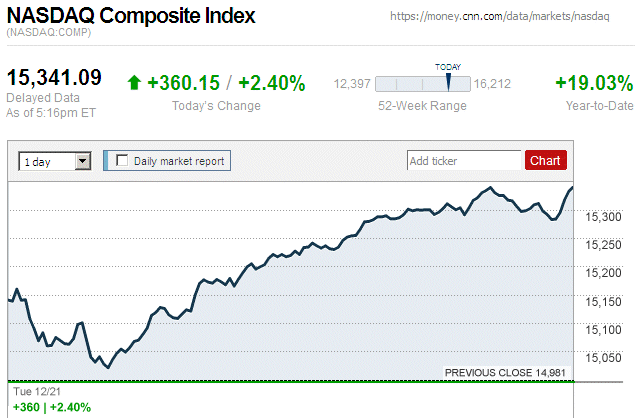640x420 pixels.
Task: Click the NASDAQ Composite Index heading
Action: 131,16
